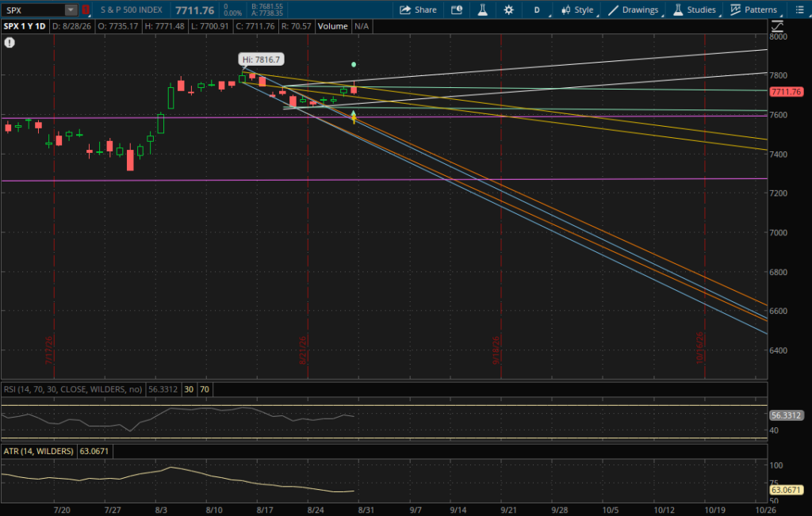Click the Hi: 7816.7 price bubble
The image size is (812, 516).
click(x=261, y=59)
